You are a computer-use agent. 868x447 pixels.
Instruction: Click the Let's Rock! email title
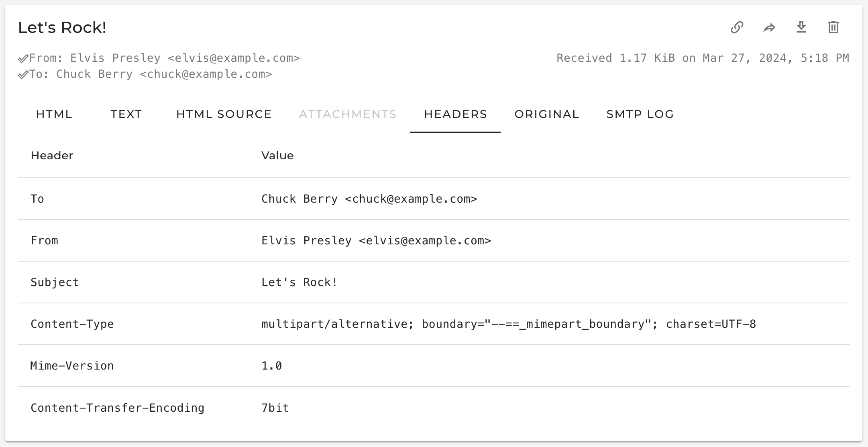(62, 27)
